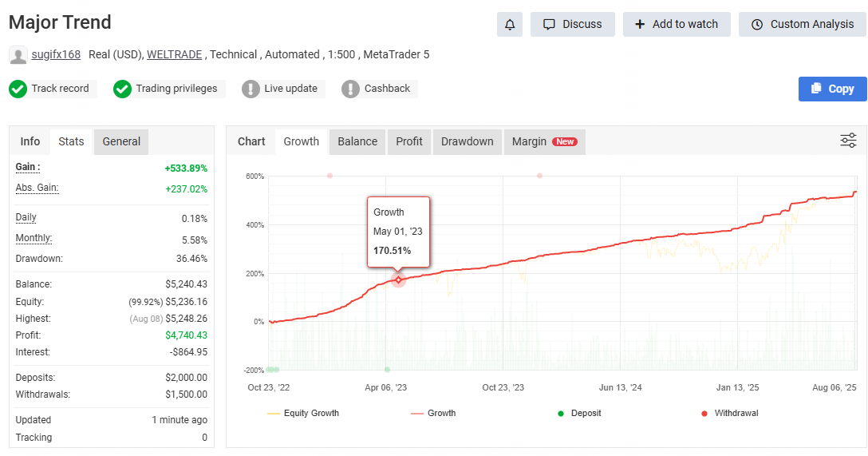Click the Highest $5,248.26 value
Screen dimensions: 868x456
(x=186, y=319)
